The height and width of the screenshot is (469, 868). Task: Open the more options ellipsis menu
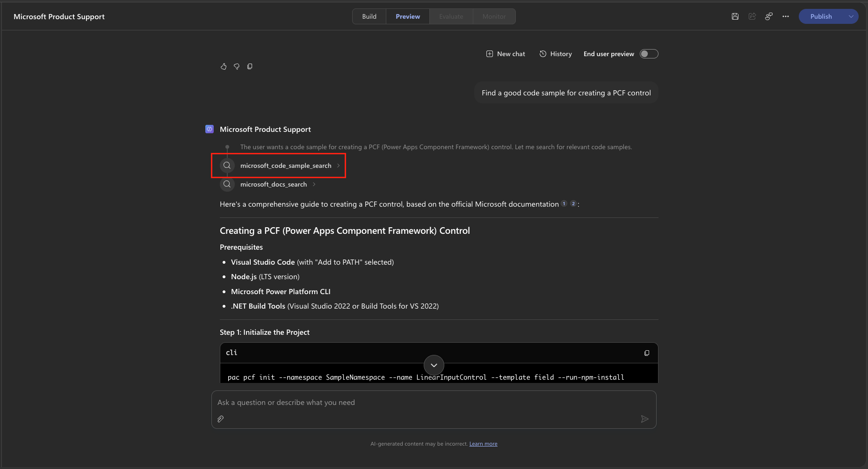click(x=786, y=16)
